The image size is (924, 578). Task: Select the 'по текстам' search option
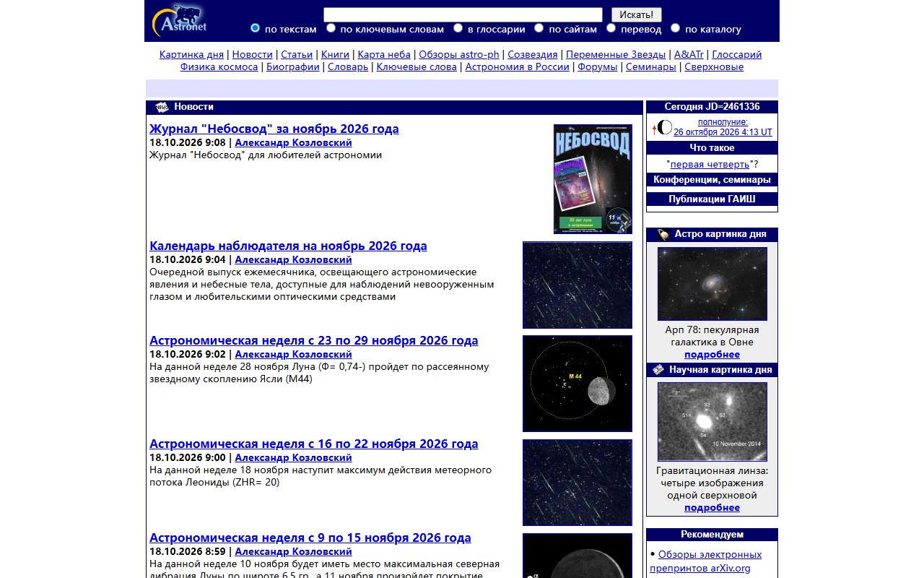(255, 28)
